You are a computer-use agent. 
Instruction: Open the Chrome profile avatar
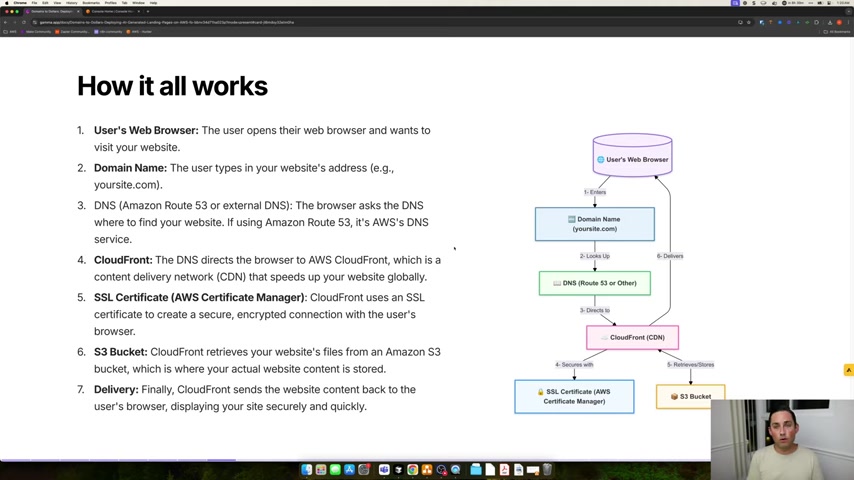839,22
